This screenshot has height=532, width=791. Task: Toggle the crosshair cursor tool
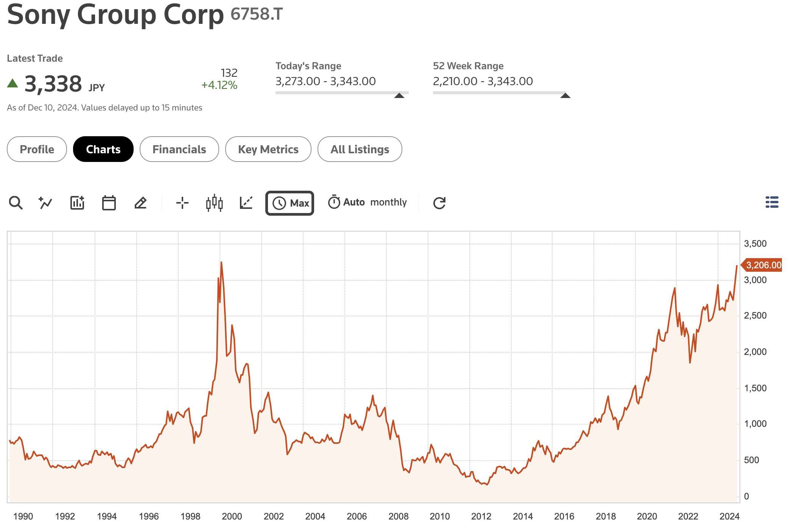[x=182, y=203]
